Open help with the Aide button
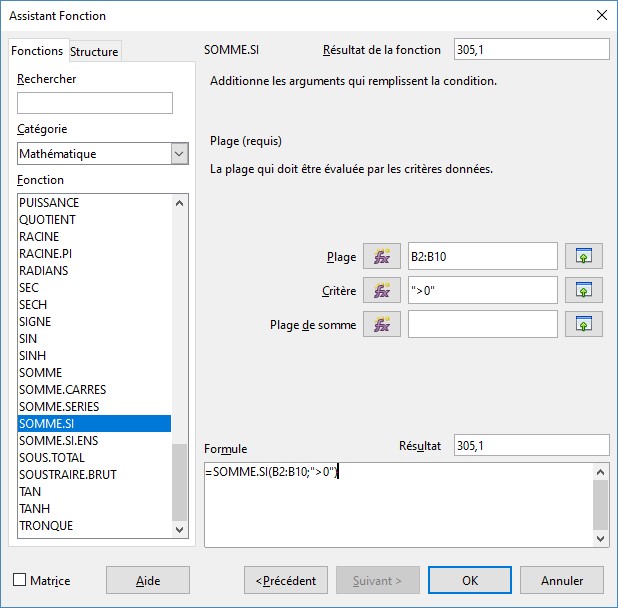This screenshot has height=608, width=618. point(147,580)
